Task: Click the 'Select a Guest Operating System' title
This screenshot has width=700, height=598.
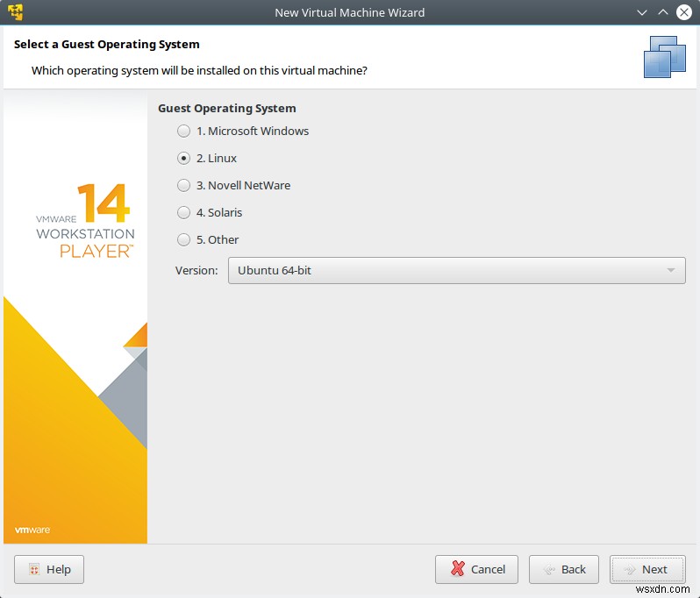Action: tap(107, 44)
